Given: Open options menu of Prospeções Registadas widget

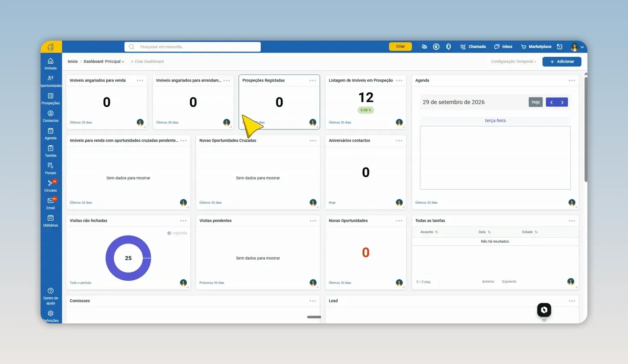Looking at the screenshot, I should pos(313,80).
